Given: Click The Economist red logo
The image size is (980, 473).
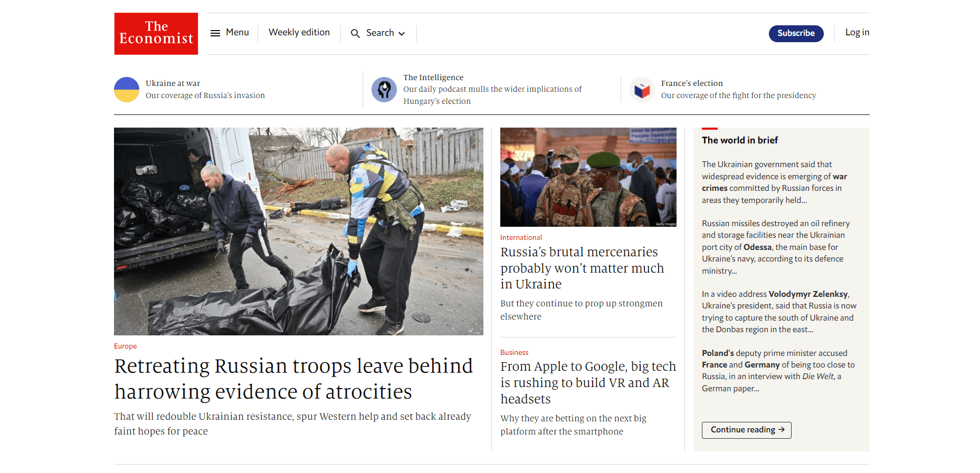Looking at the screenshot, I should (156, 34).
